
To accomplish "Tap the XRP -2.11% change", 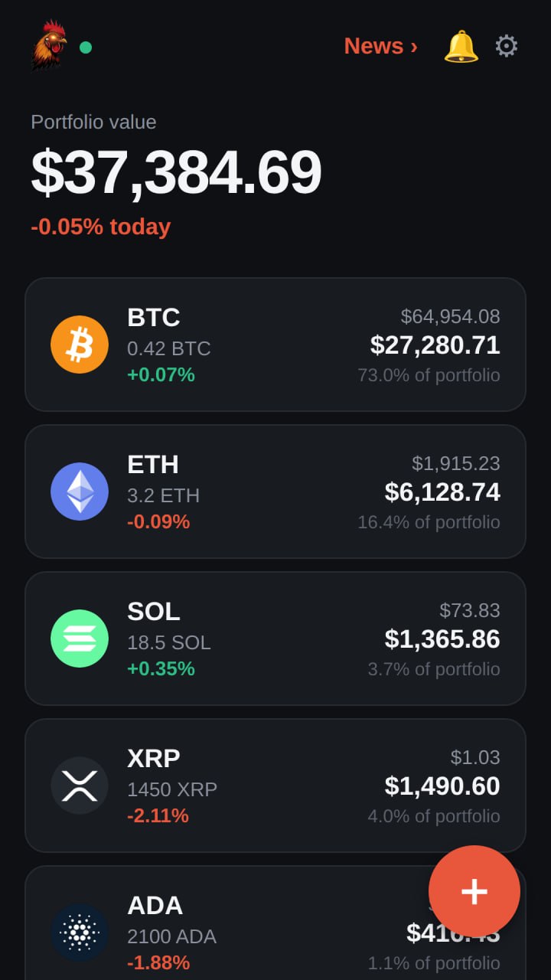I will click(x=158, y=815).
